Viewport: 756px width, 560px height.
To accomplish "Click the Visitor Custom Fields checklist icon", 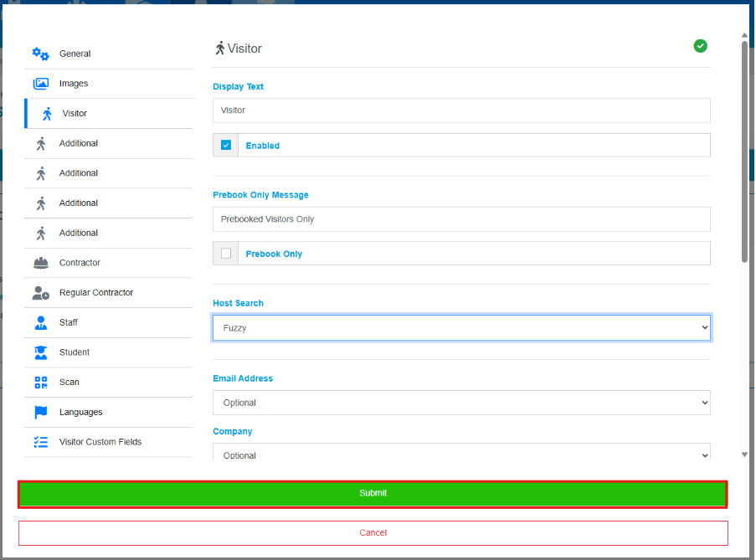I will coord(40,443).
